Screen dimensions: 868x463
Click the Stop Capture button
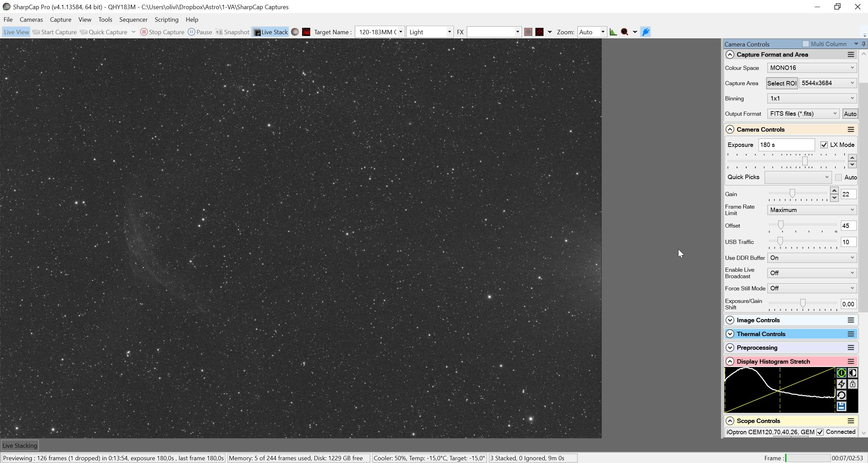tap(162, 32)
